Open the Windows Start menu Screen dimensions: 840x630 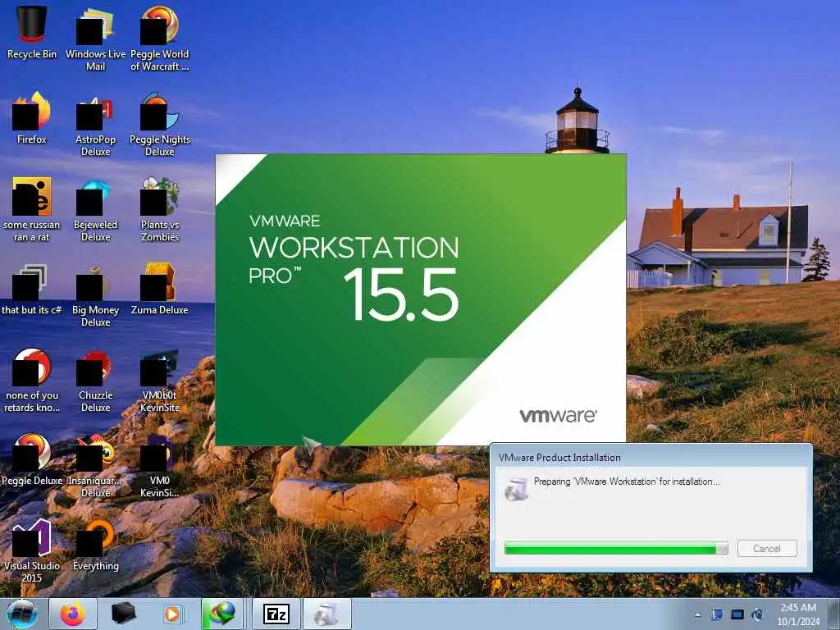(22, 614)
